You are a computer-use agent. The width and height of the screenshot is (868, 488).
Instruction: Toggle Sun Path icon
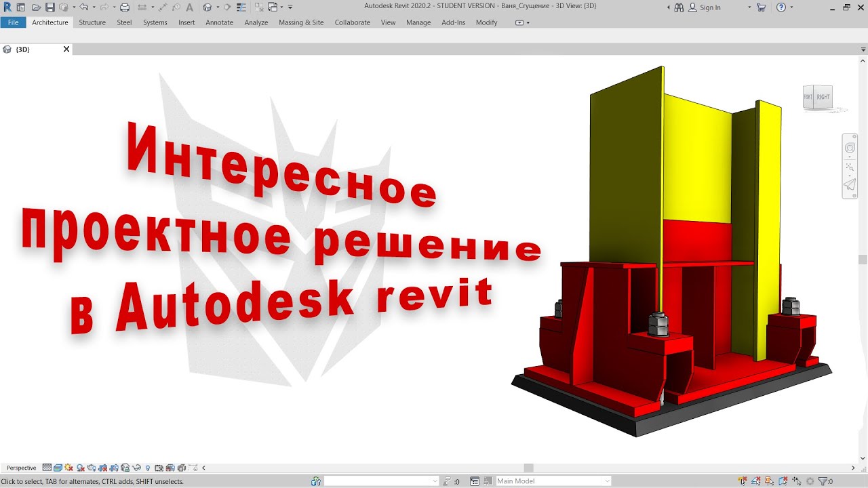click(68, 468)
